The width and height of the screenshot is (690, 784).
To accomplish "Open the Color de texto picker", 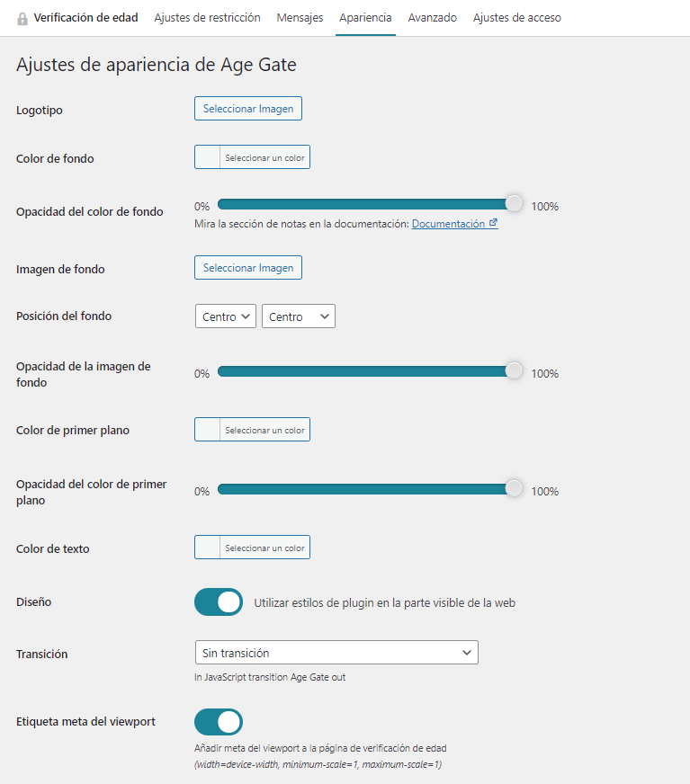I will point(252,547).
